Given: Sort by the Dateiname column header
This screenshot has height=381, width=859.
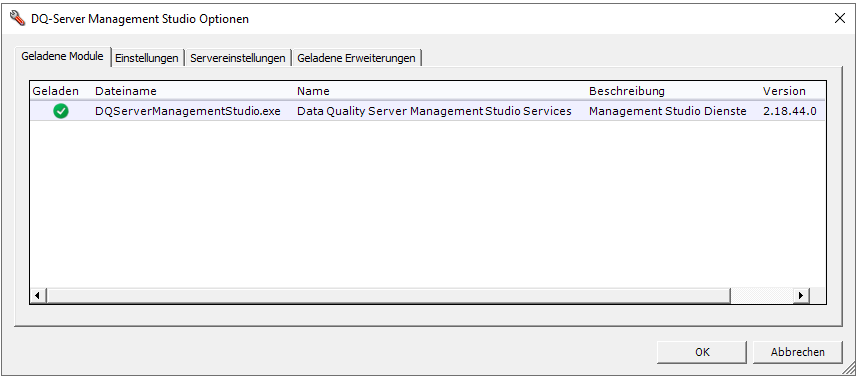Looking at the screenshot, I should [126, 91].
